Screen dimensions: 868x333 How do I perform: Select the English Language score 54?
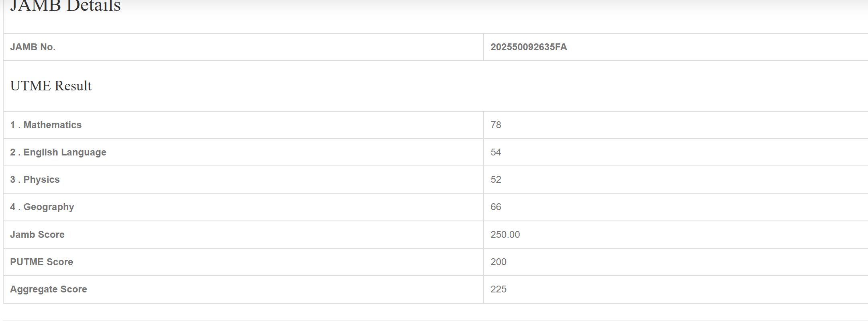click(496, 152)
